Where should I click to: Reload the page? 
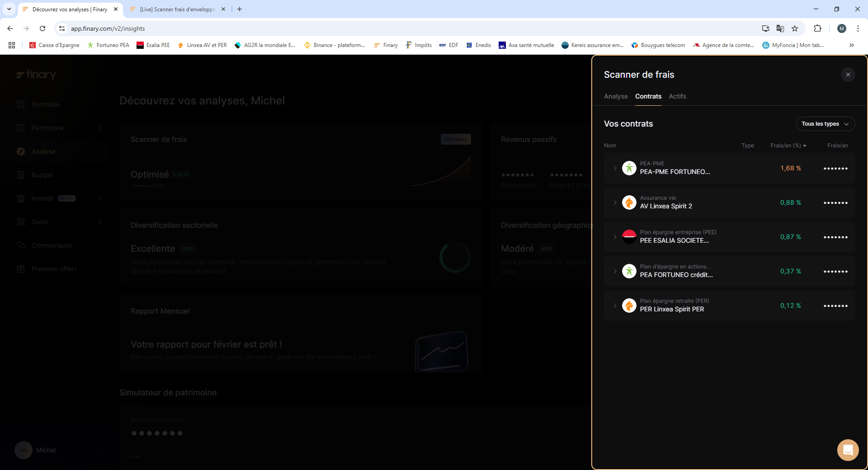click(42, 28)
